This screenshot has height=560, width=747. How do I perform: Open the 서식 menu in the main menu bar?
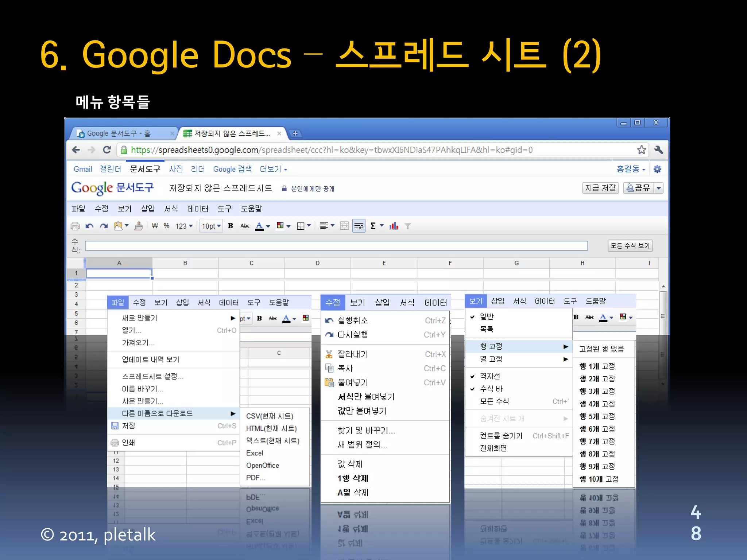click(x=171, y=209)
